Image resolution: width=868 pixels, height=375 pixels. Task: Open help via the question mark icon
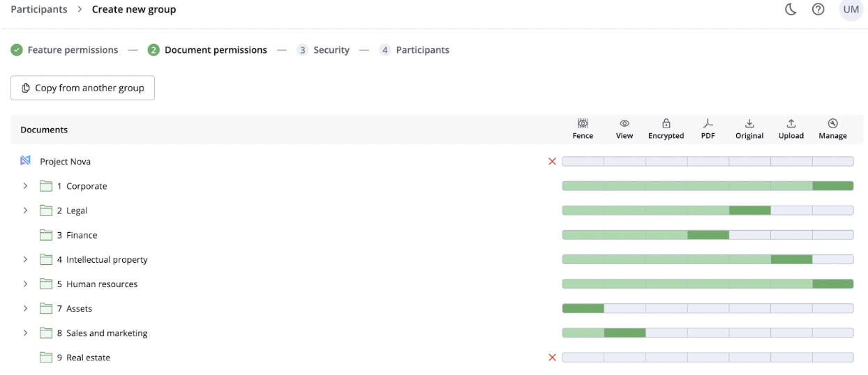click(x=818, y=10)
